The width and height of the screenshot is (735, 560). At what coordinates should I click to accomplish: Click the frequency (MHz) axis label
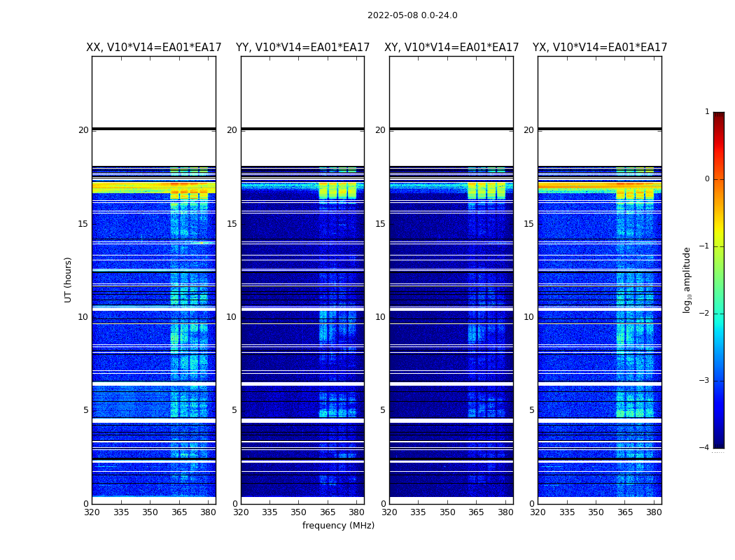(338, 525)
